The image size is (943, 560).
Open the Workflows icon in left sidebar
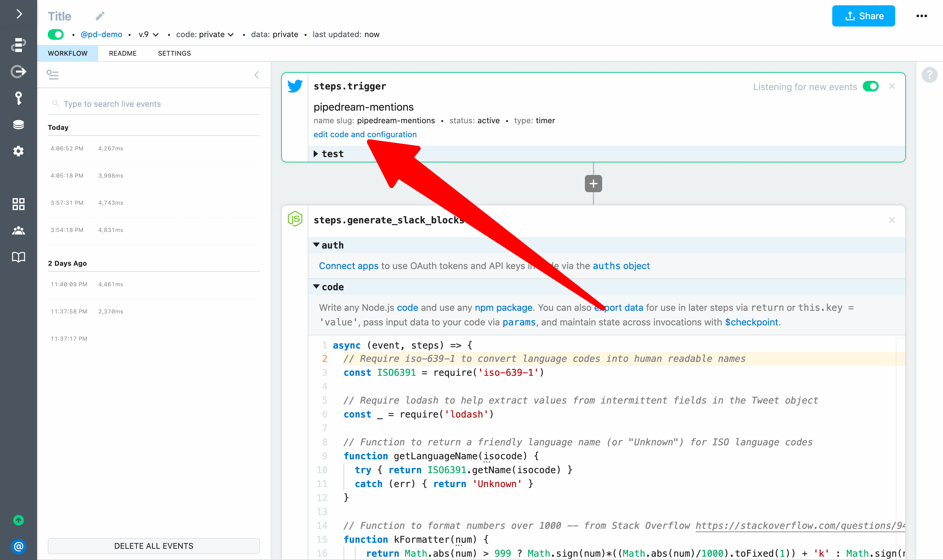click(x=18, y=45)
